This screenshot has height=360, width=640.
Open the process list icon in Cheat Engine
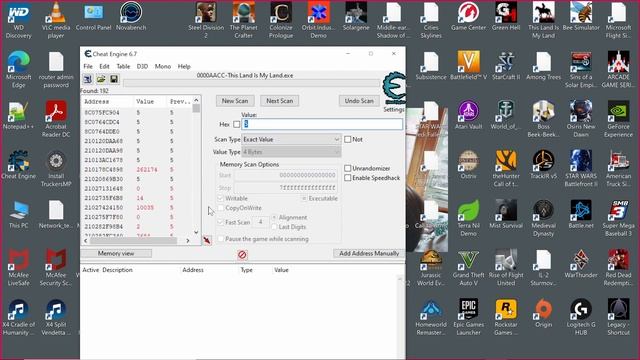[x=87, y=79]
